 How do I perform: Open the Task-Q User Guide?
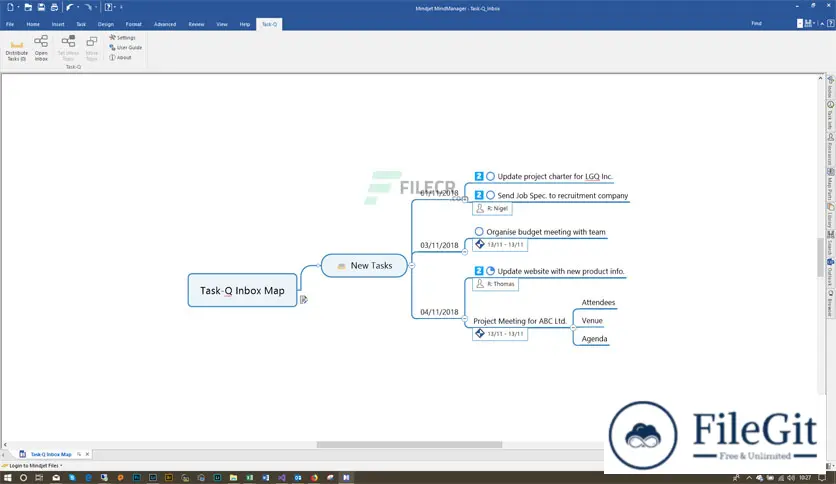pos(126,47)
